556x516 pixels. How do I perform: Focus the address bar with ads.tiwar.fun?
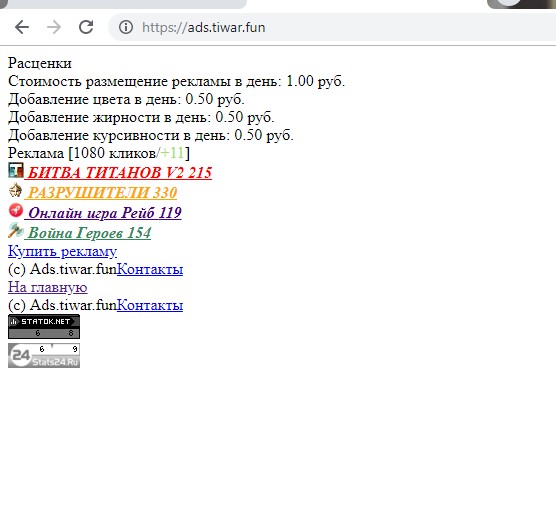click(332, 27)
